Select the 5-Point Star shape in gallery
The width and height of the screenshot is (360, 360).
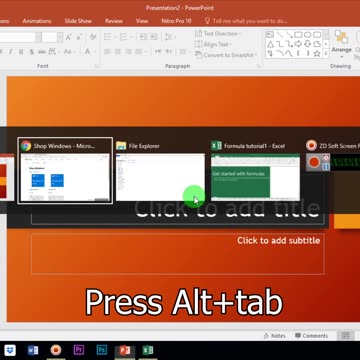(317, 53)
